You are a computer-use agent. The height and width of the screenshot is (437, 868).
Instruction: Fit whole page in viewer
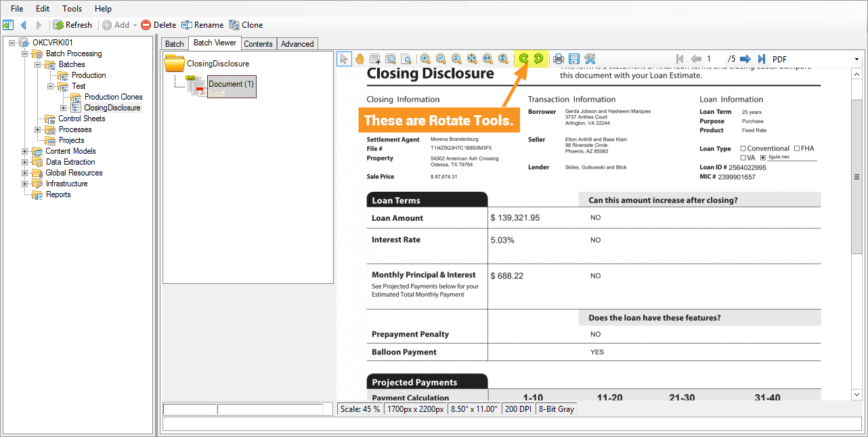click(x=472, y=59)
